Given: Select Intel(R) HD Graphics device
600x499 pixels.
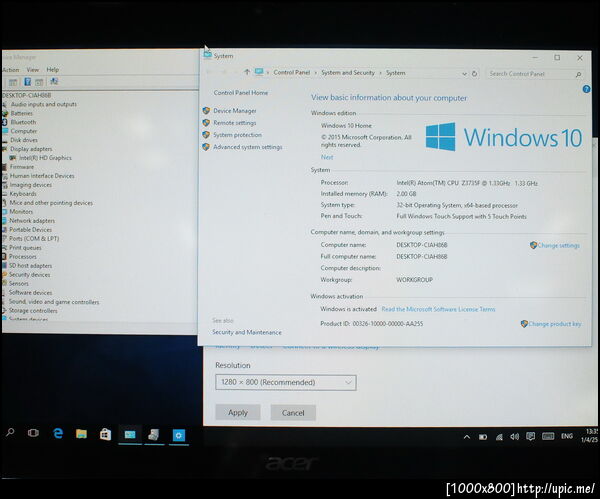Looking at the screenshot, I should [x=45, y=158].
